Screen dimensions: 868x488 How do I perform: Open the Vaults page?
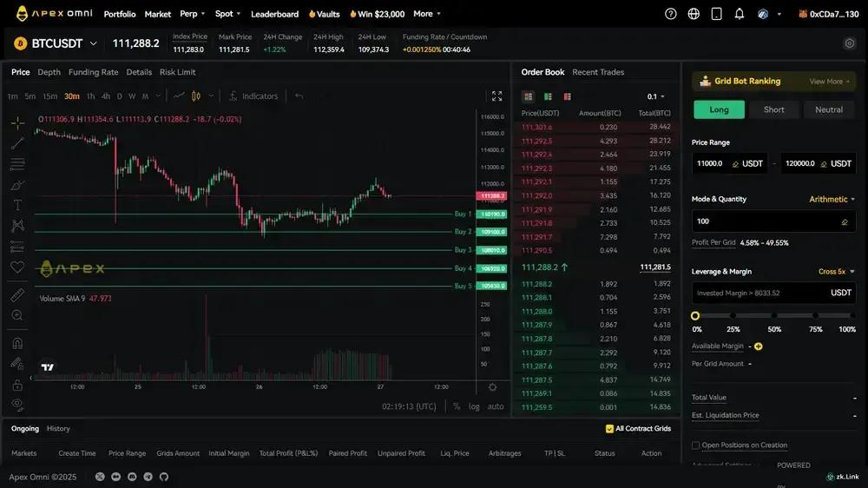pos(325,14)
